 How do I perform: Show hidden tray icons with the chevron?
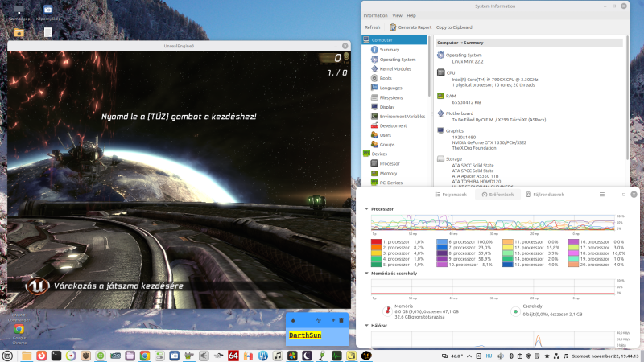(x=469, y=356)
